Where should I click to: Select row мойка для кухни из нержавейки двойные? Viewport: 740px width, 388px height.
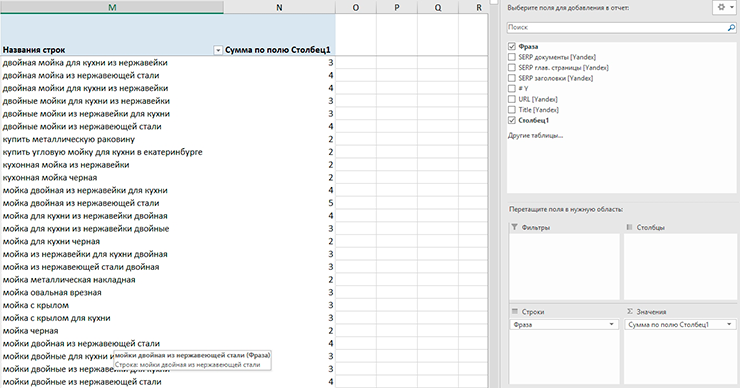86,228
